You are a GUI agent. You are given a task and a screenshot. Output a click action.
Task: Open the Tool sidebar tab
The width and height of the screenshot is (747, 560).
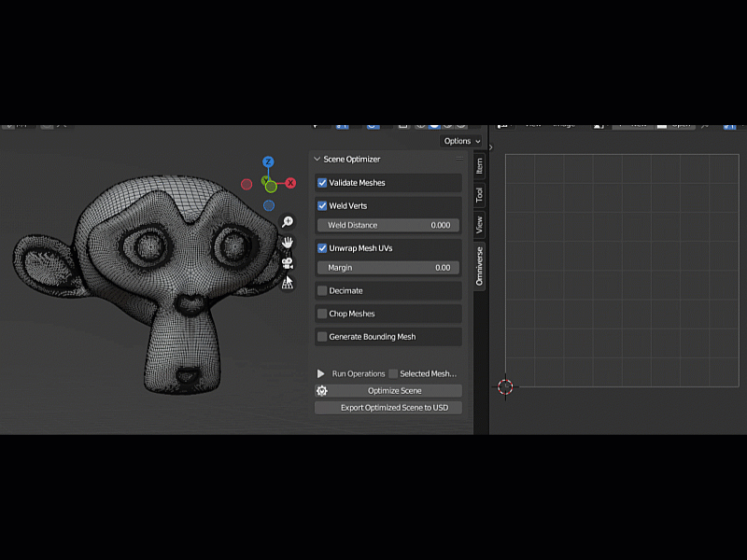point(480,194)
